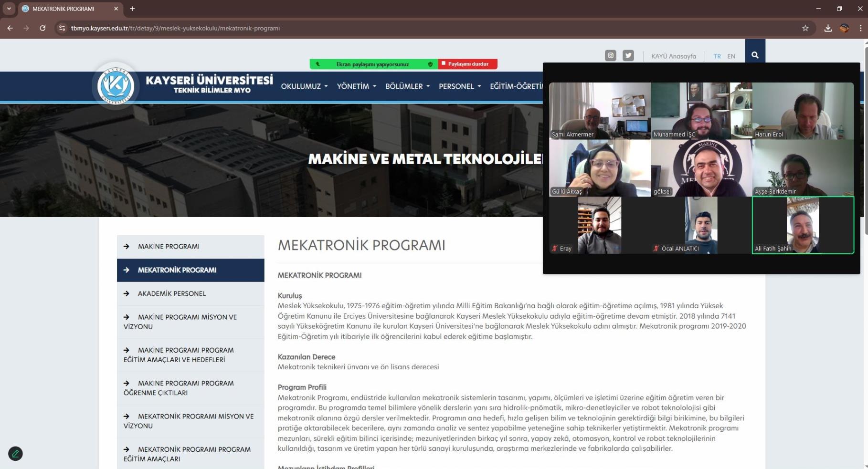Click the Kuruluş section heading
The width and height of the screenshot is (868, 469).
290,296
